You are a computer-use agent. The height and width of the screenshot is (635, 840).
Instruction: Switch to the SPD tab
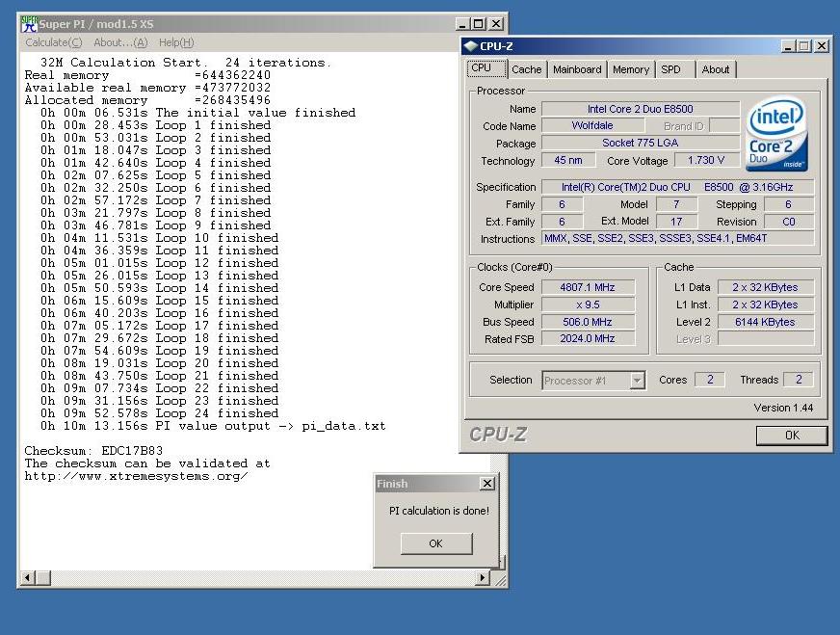pos(674,69)
